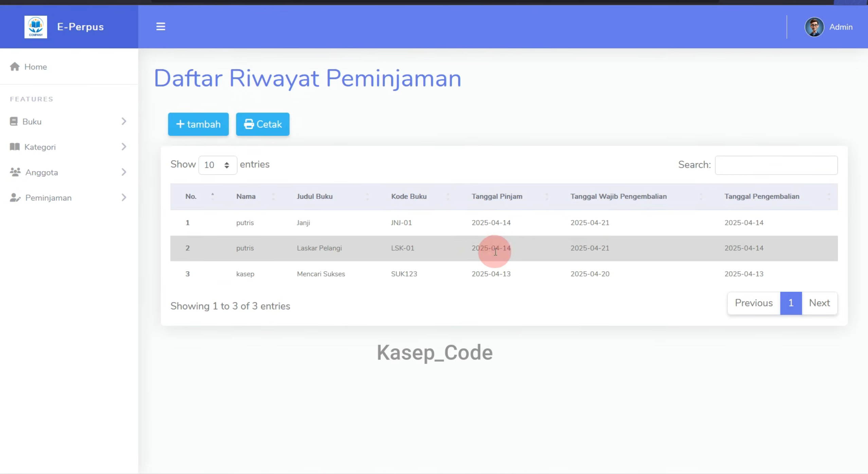Focus the Search input field
The width and height of the screenshot is (868, 474).
776,165
